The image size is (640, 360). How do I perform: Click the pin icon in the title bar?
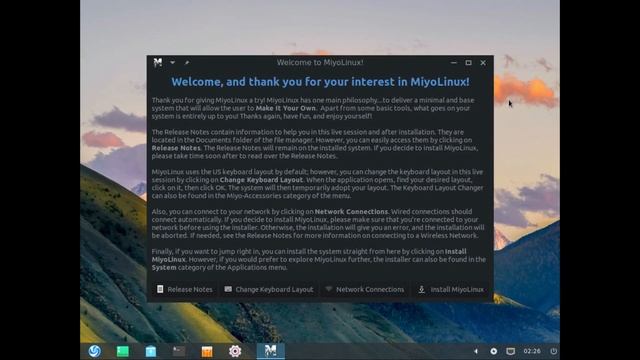(x=187, y=62)
